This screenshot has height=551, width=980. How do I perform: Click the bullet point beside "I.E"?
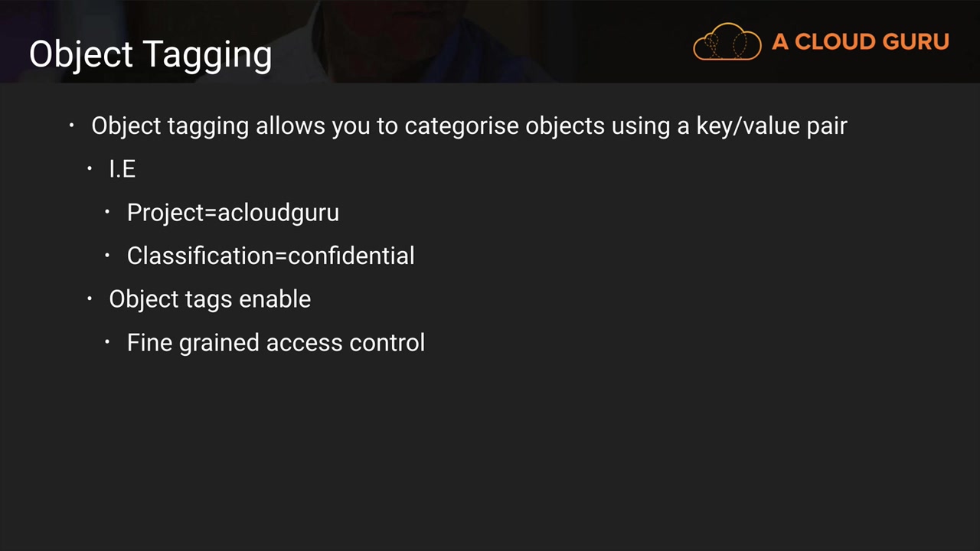tap(90, 168)
